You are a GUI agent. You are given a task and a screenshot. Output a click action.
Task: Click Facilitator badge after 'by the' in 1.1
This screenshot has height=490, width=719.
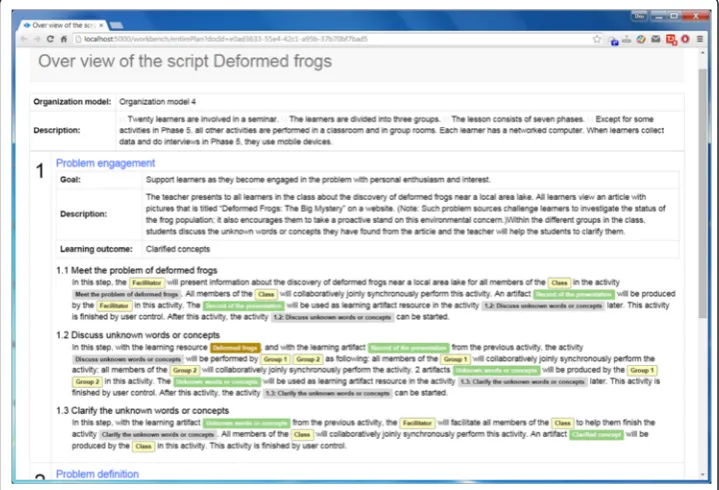(114, 306)
